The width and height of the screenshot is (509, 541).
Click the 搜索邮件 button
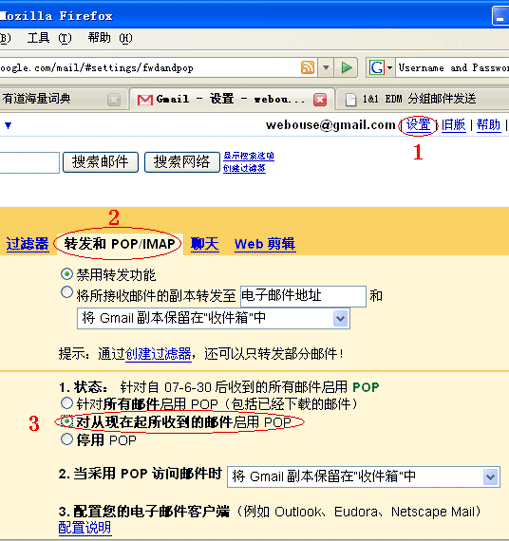point(100,162)
